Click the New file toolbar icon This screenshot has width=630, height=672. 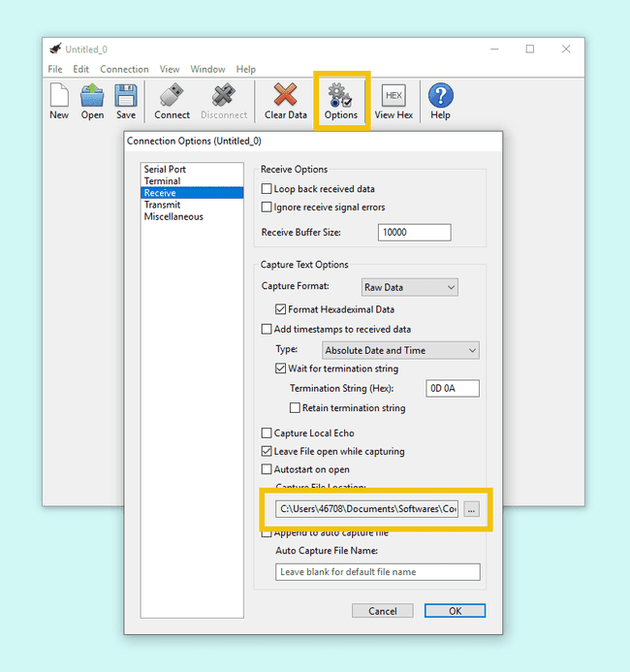click(59, 95)
